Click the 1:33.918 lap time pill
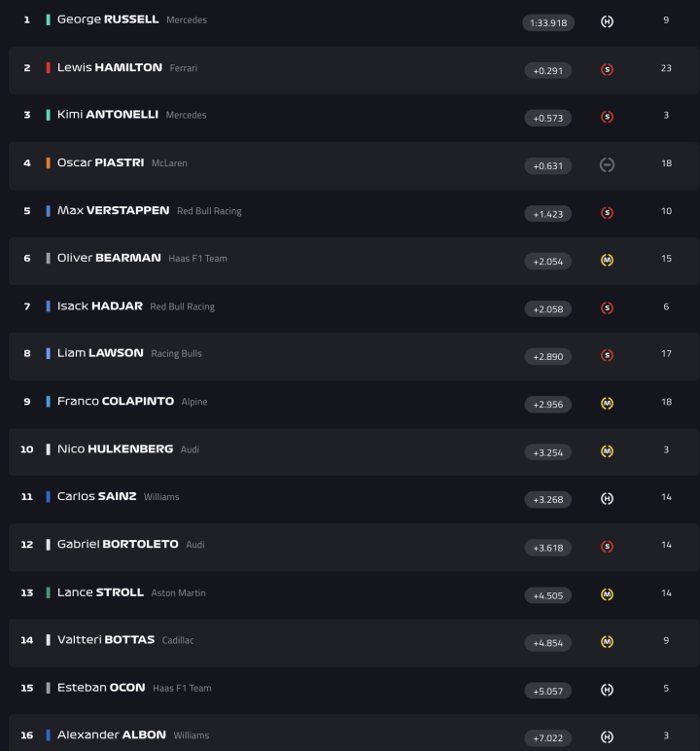700x751 pixels. click(x=548, y=22)
